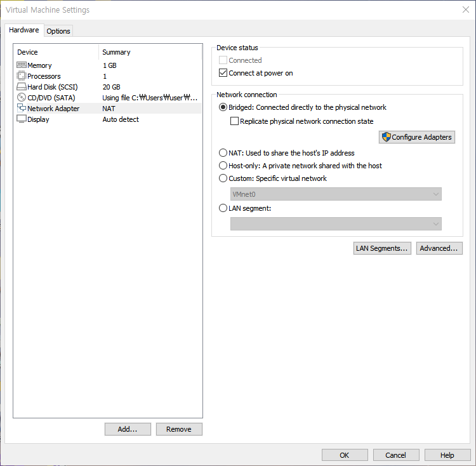Click the Using file C:\Users summary
Screen dimensions: 476x466
tap(150, 98)
